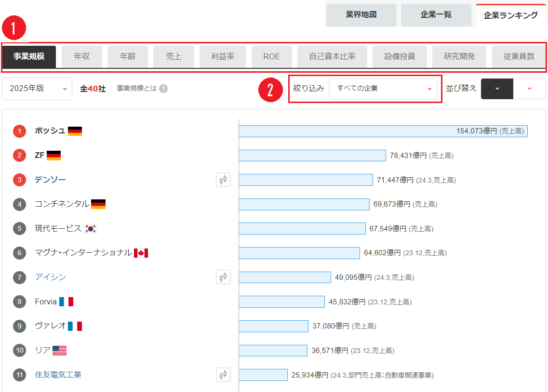Select 年齢 ranking tab

point(128,56)
